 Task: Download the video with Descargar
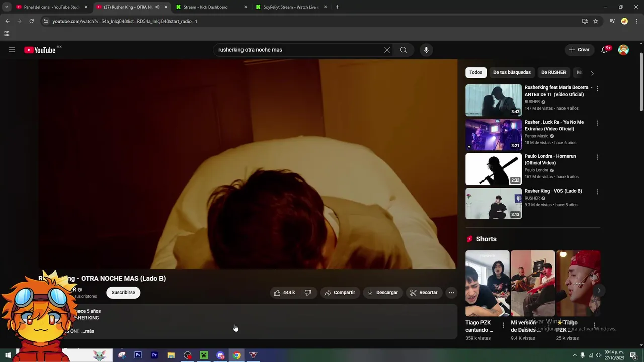(382, 293)
